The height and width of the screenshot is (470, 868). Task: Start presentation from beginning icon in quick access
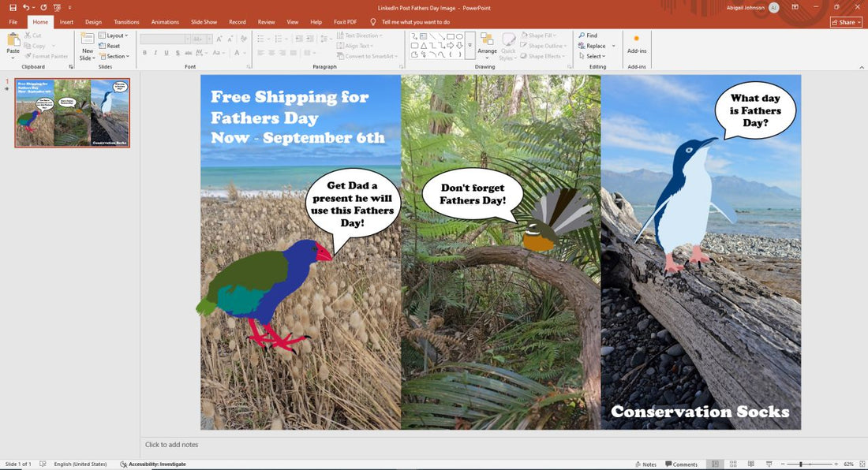[x=57, y=8]
